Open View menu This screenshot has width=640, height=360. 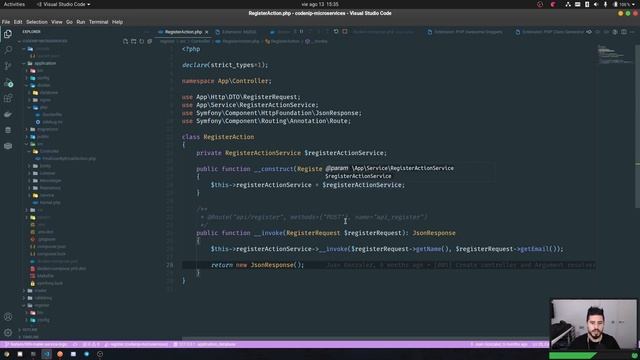tap(57, 22)
